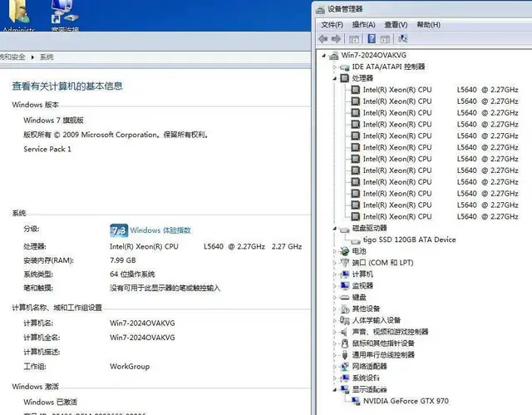Select the tigo SSD 120GB drive icon
532x415 pixels.
(x=356, y=240)
